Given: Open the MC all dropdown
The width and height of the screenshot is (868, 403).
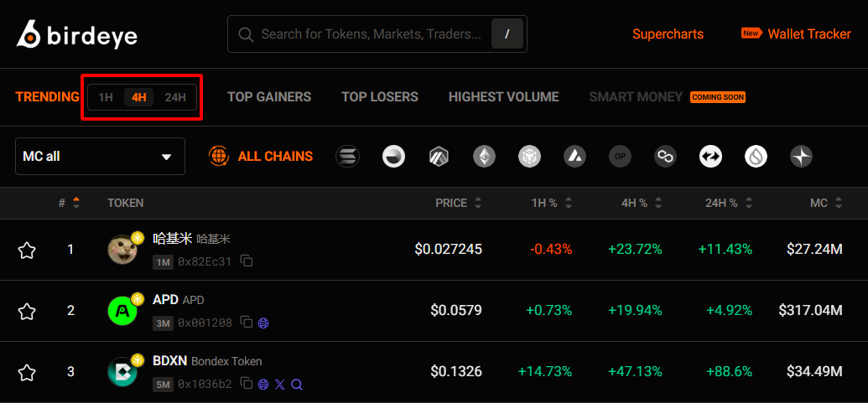Looking at the screenshot, I should pyautogui.click(x=100, y=157).
